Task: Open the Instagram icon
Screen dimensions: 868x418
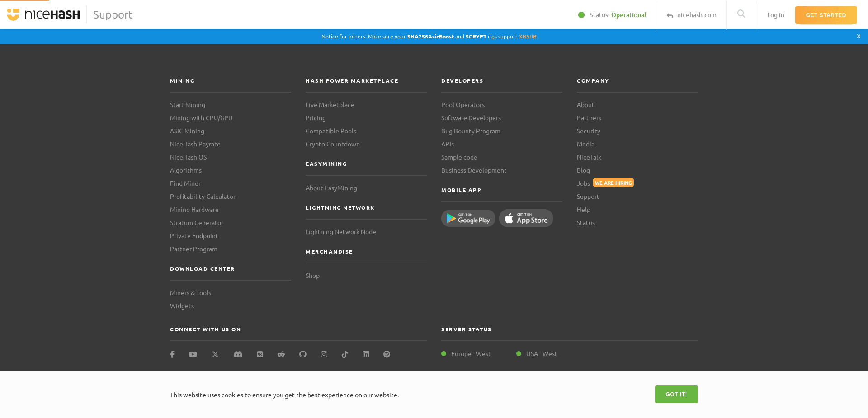Action: (x=324, y=354)
